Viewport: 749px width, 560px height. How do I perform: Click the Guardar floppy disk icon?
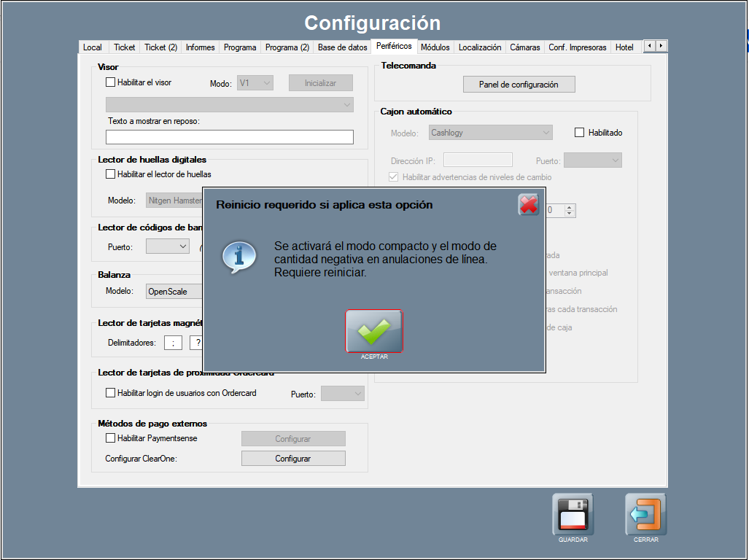[x=573, y=515]
